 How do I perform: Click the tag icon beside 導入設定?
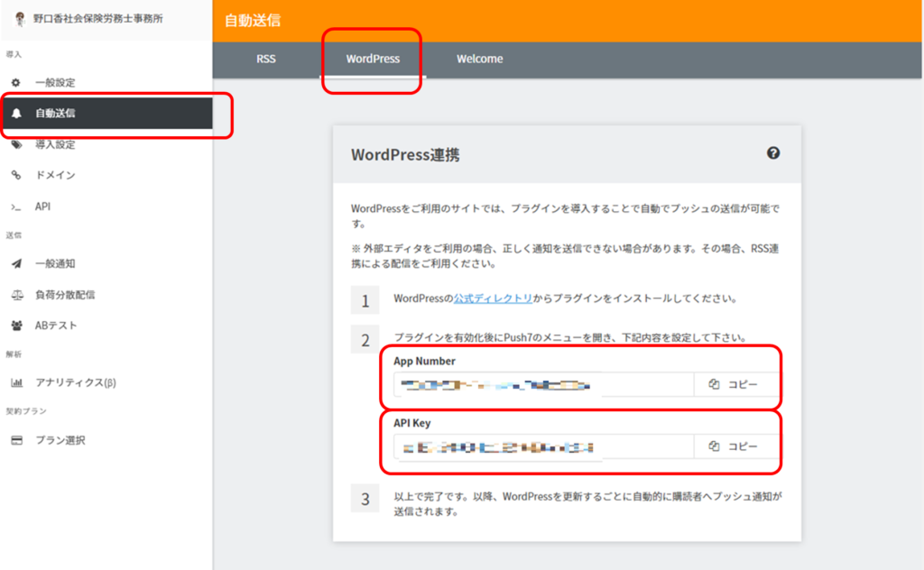tap(16, 144)
